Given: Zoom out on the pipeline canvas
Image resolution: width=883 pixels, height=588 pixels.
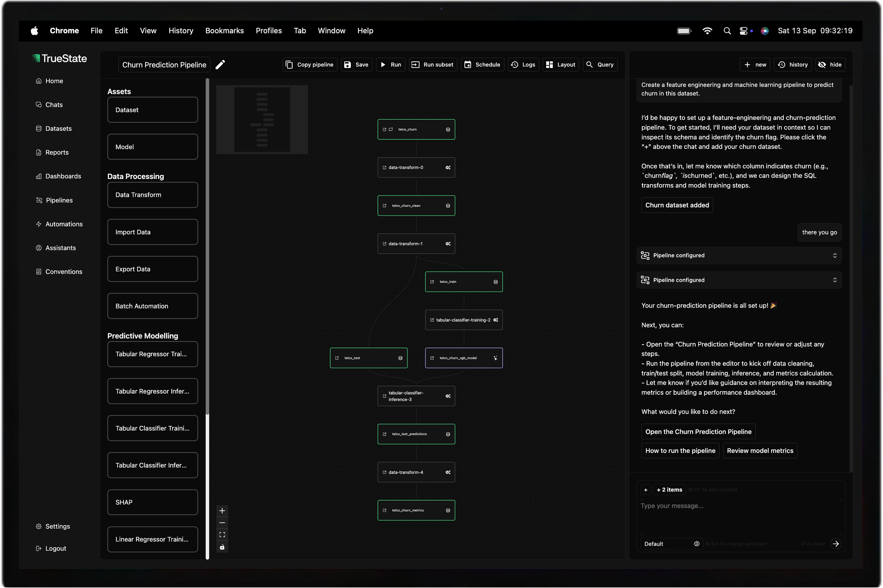Looking at the screenshot, I should click(x=222, y=523).
